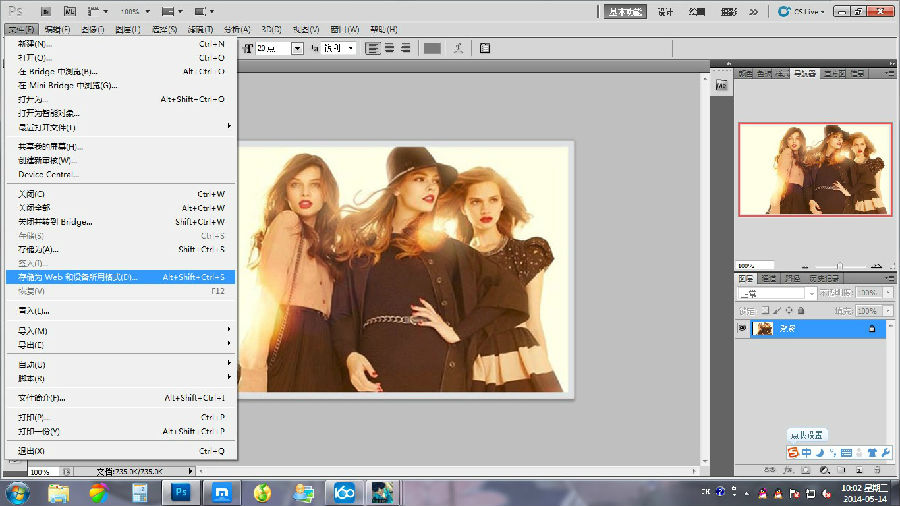Toggle the Character and Paragraph panel icon

[x=485, y=48]
